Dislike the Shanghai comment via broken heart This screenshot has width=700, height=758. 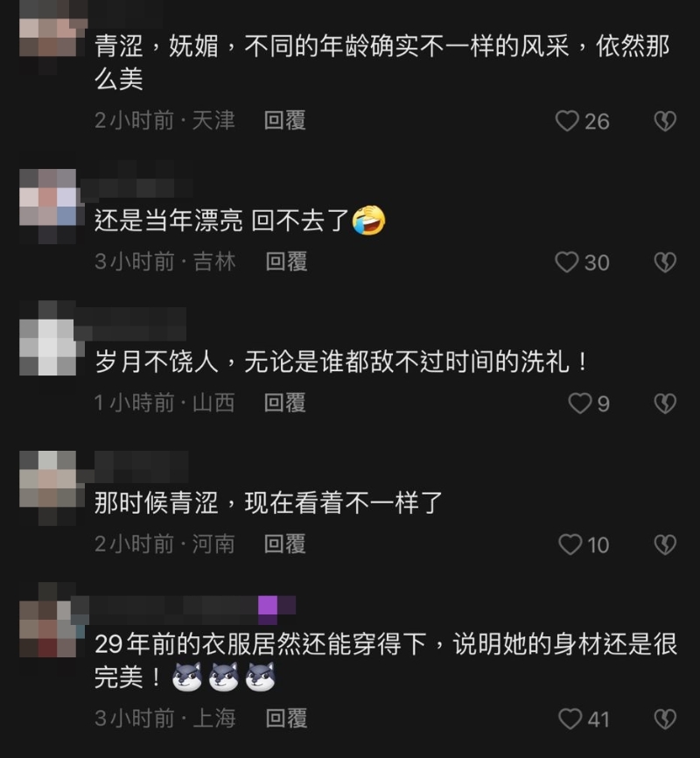click(665, 719)
